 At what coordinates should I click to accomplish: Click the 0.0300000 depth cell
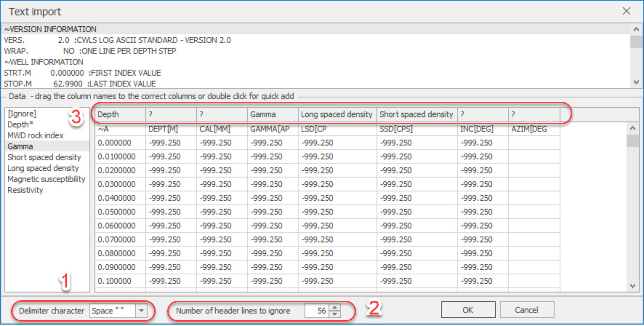(120, 184)
